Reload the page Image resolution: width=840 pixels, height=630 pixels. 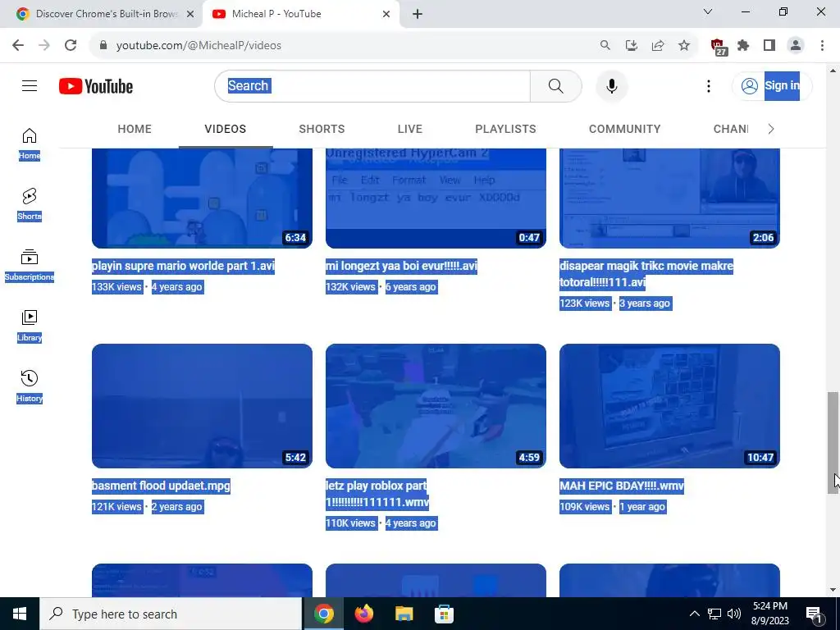coord(71,45)
